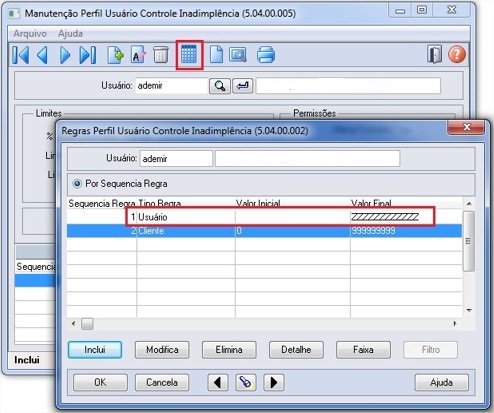
Task: Click the Valor Inicial column header
Action: coord(293,203)
